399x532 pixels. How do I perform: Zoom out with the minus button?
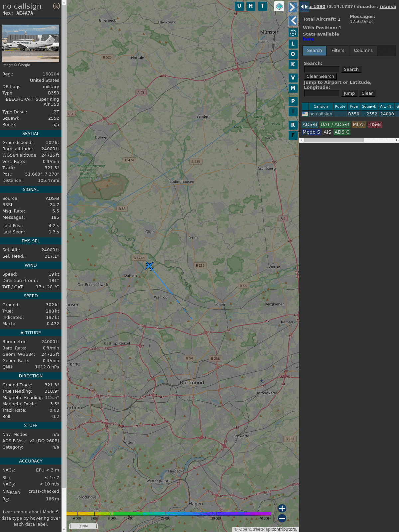point(282,518)
